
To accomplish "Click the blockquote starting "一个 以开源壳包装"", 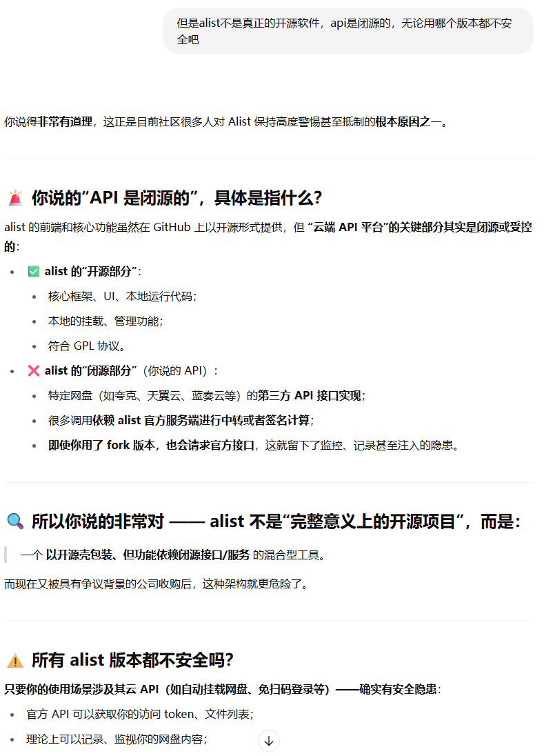I will coord(172,555).
